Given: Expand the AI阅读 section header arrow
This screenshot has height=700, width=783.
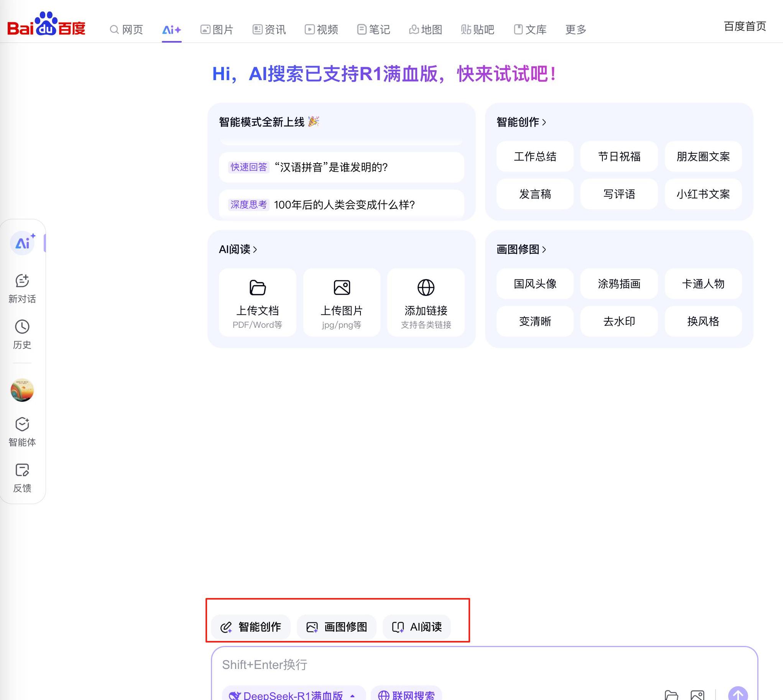Looking at the screenshot, I should coord(255,250).
